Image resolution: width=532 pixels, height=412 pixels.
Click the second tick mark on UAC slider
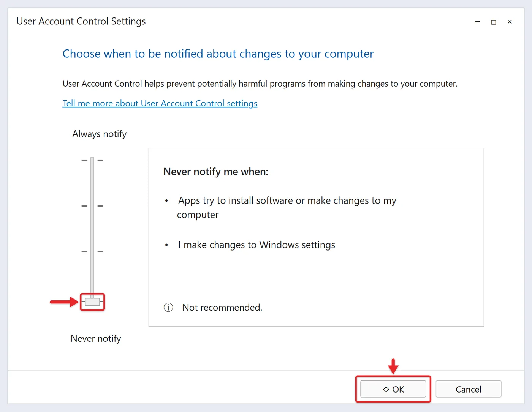tap(92, 206)
